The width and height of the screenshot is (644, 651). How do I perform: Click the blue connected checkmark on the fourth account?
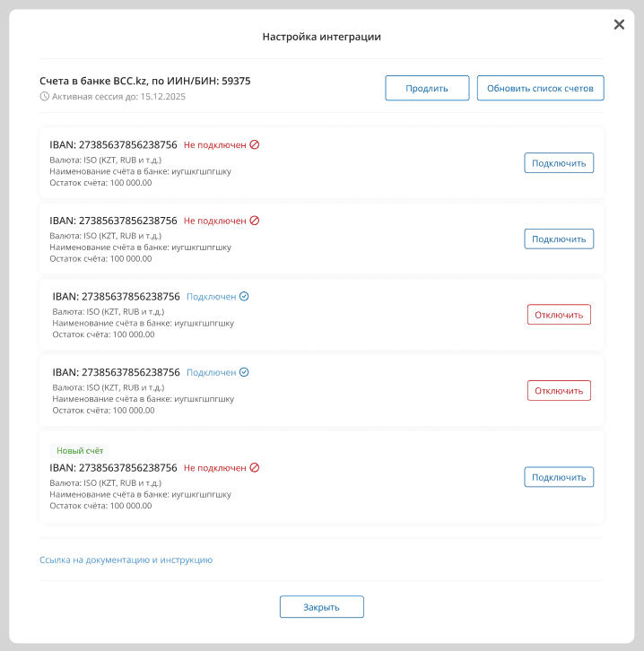point(244,372)
